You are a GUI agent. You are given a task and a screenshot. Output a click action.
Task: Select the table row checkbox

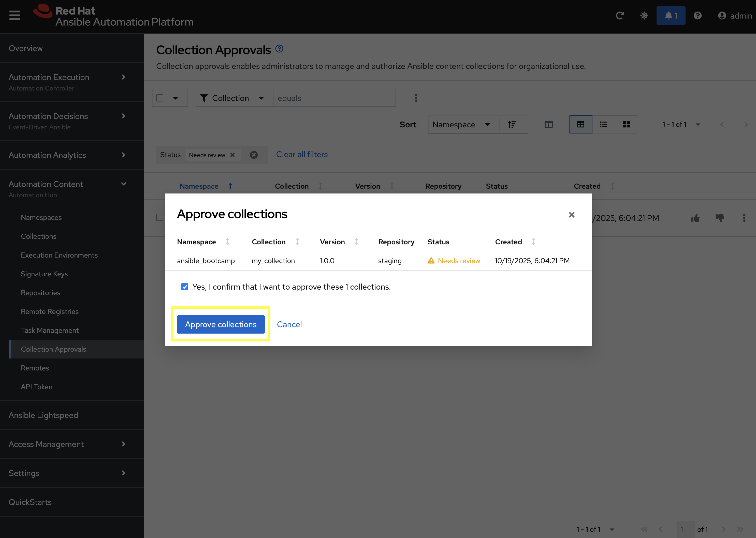click(160, 218)
